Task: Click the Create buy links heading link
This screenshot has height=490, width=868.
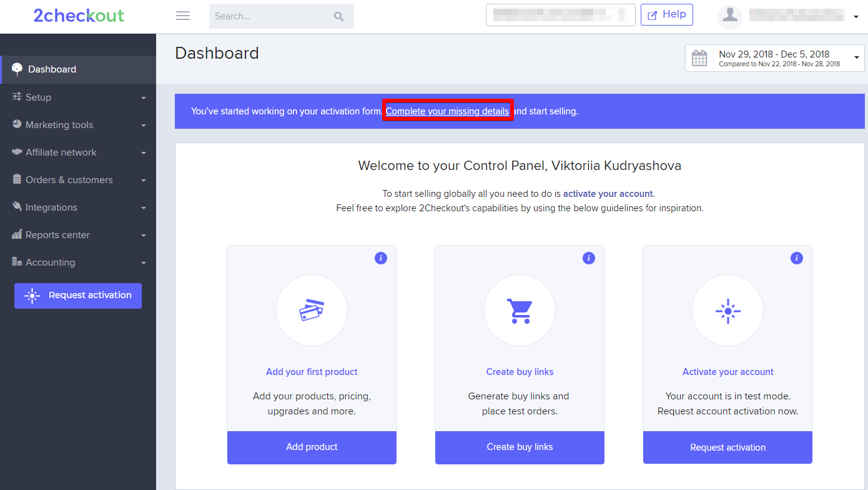Action: [x=520, y=372]
